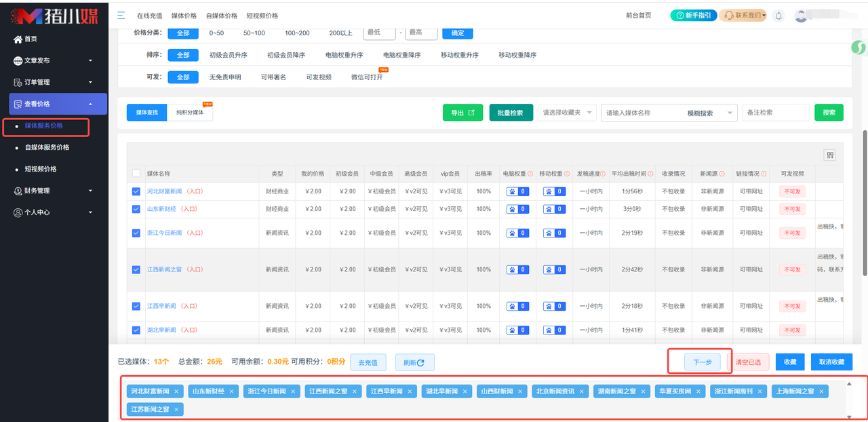Click the green 搜索 button
Screen dimensions: 868x422
tap(829, 113)
